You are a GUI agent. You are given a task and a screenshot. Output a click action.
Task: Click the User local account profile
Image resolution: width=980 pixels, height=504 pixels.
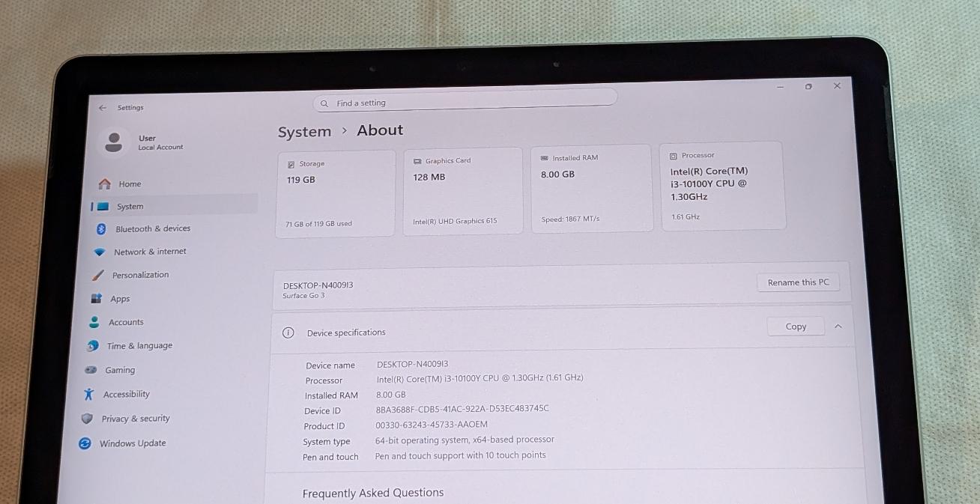(148, 142)
